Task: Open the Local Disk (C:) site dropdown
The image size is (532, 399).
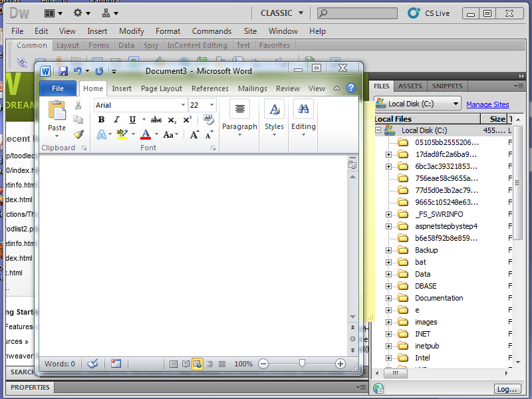Action: 456,104
